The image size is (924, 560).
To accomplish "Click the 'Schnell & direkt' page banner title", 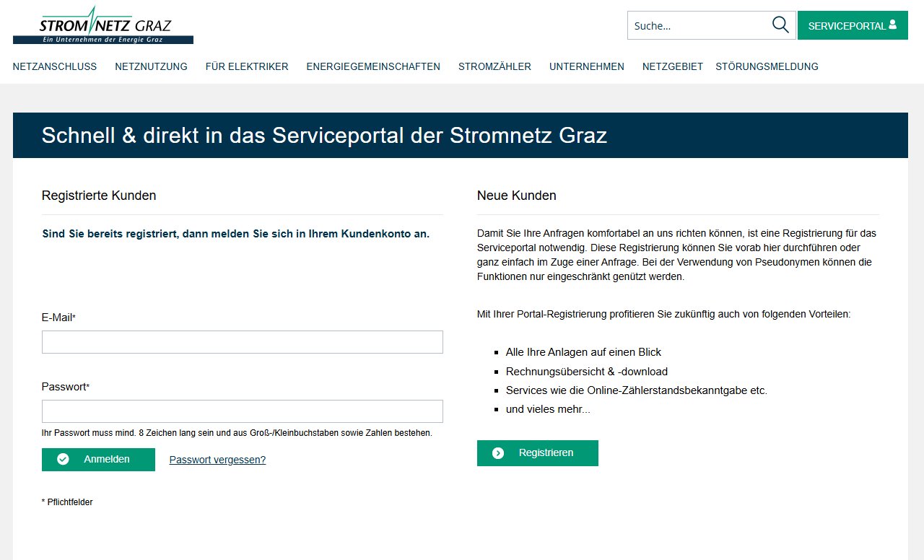I will [324, 136].
